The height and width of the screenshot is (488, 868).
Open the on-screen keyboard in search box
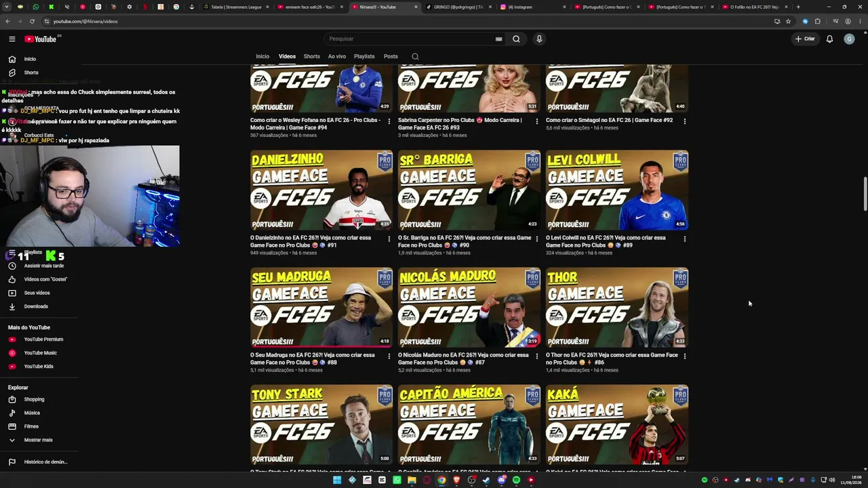click(499, 39)
